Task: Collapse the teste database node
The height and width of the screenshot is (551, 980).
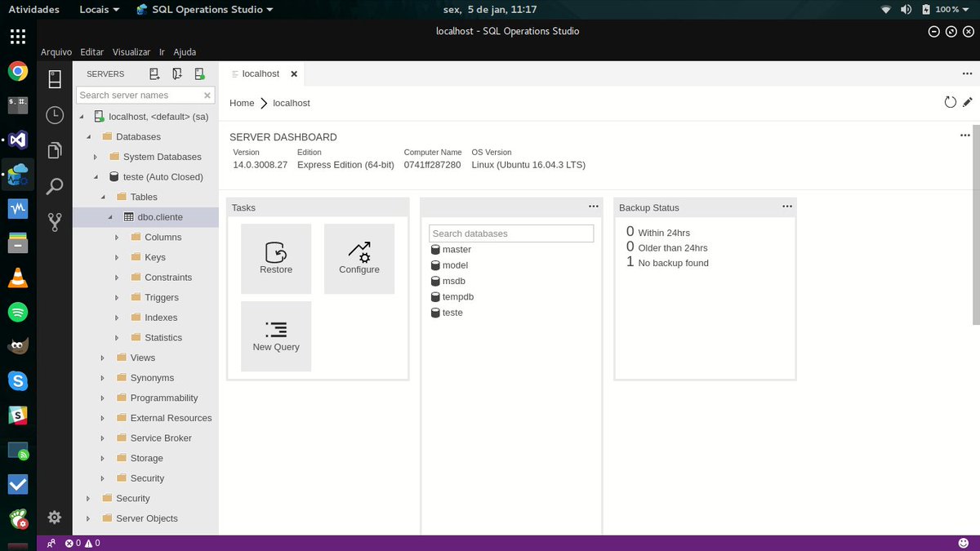Action: (x=96, y=177)
